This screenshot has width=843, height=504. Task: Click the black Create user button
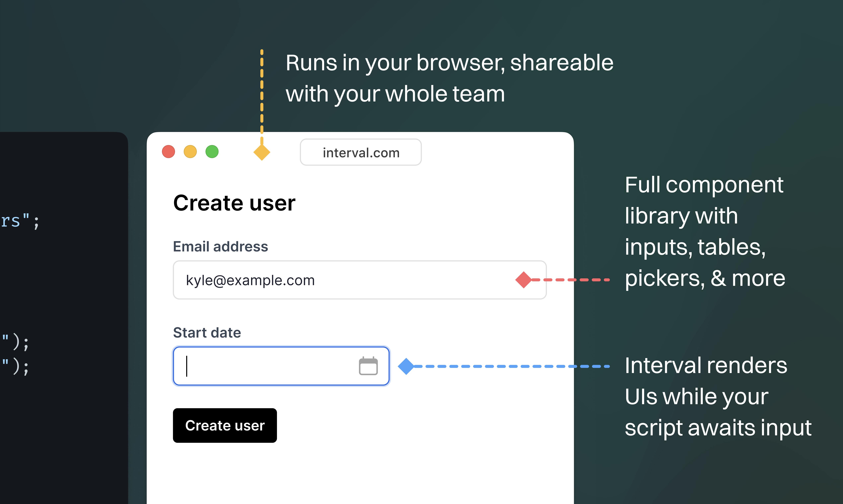pyautogui.click(x=225, y=425)
